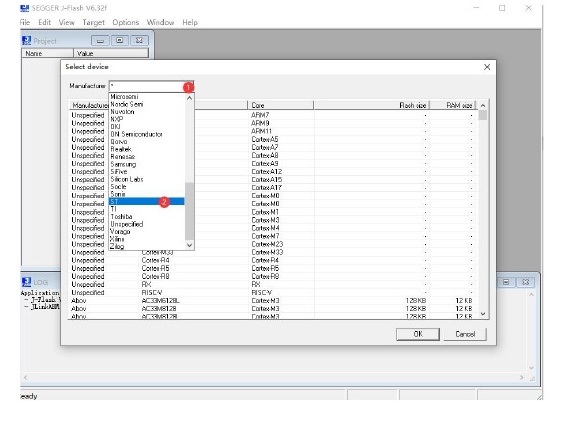Click dropdown list scroll-down arrow
The height and width of the screenshot is (422, 561).
point(190,245)
